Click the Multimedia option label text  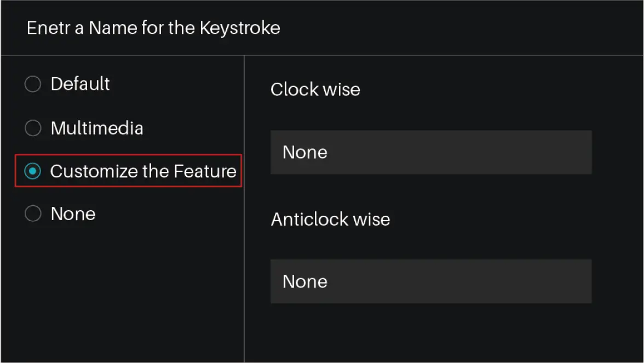click(x=96, y=128)
